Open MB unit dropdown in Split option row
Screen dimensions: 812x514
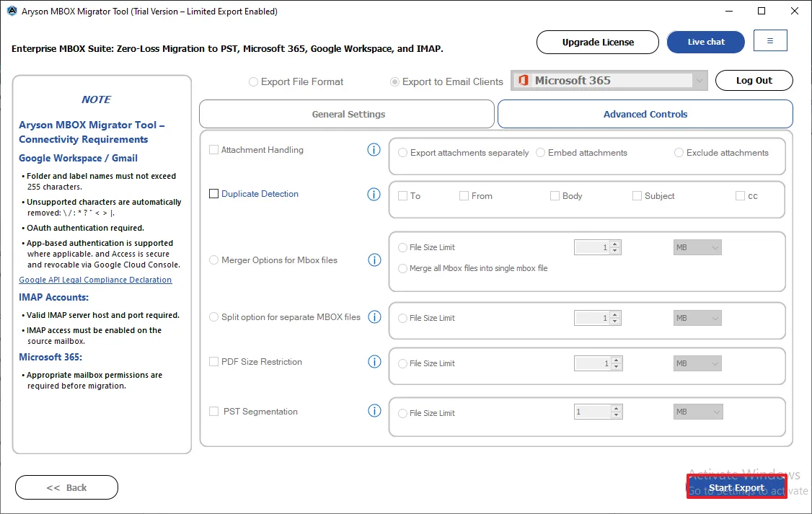pos(697,318)
